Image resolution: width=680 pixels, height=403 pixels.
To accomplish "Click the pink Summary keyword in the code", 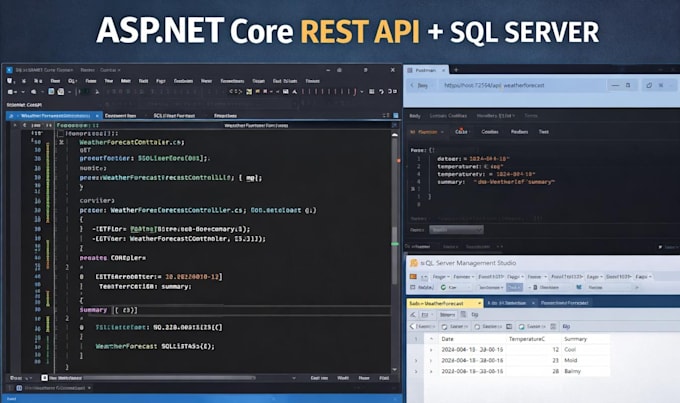I will (93, 310).
